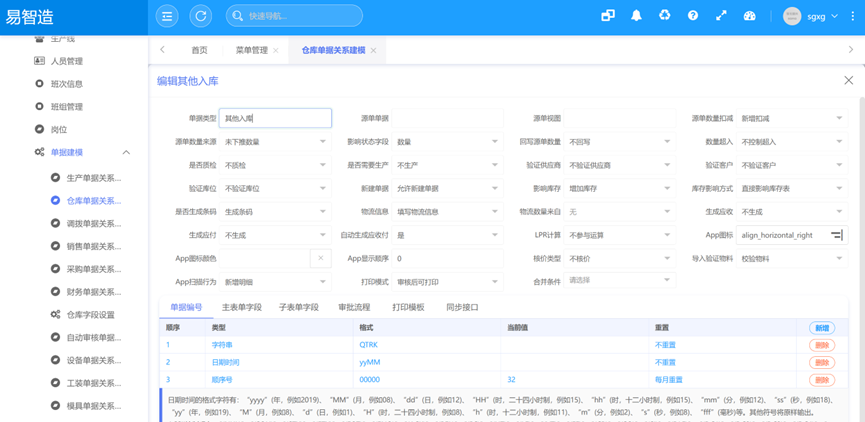Open the 是否质检 dropdown

click(275, 165)
